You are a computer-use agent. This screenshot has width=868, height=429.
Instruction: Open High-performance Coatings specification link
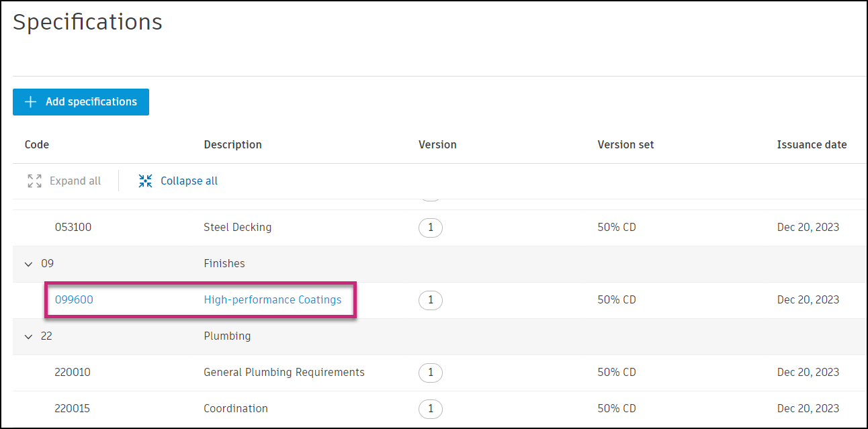(272, 299)
